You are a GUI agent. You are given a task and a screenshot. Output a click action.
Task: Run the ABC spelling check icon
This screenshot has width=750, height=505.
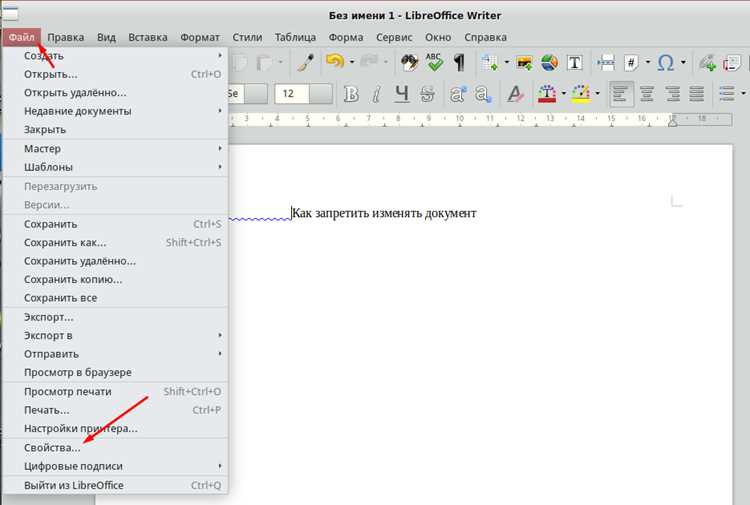(x=434, y=62)
